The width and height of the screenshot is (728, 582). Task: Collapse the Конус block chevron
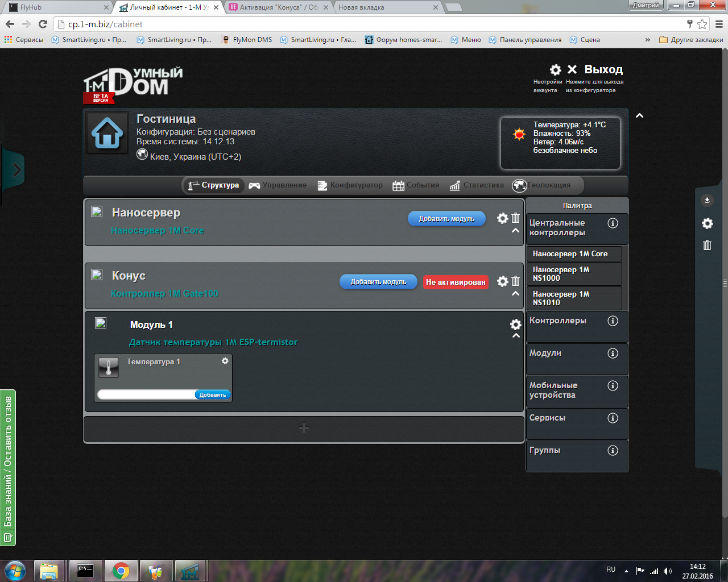tap(515, 294)
